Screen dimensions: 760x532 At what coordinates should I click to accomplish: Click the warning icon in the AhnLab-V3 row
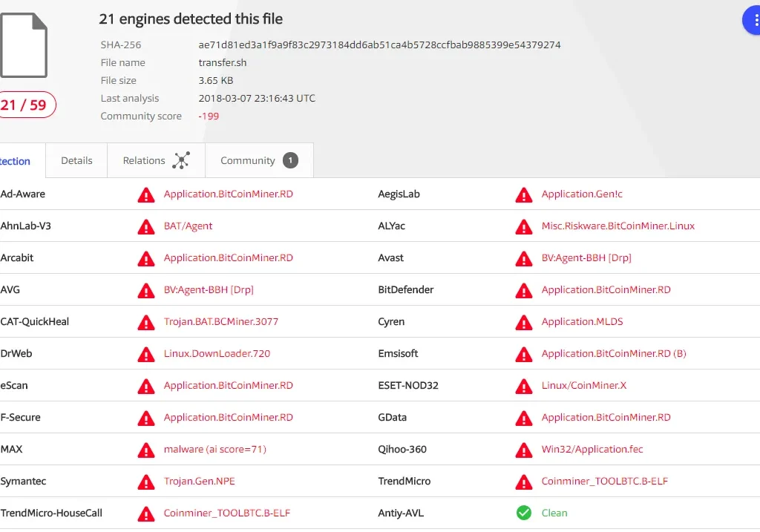click(x=146, y=227)
